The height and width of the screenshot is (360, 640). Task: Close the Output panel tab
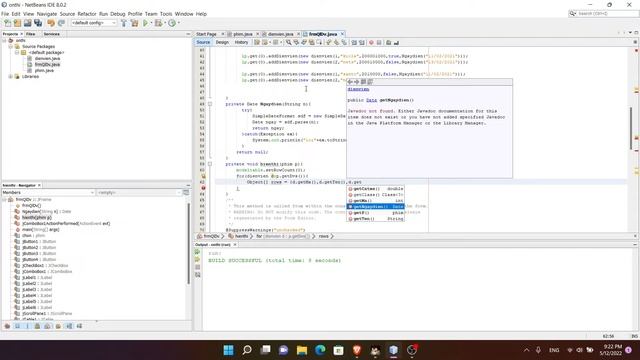pos(235,244)
